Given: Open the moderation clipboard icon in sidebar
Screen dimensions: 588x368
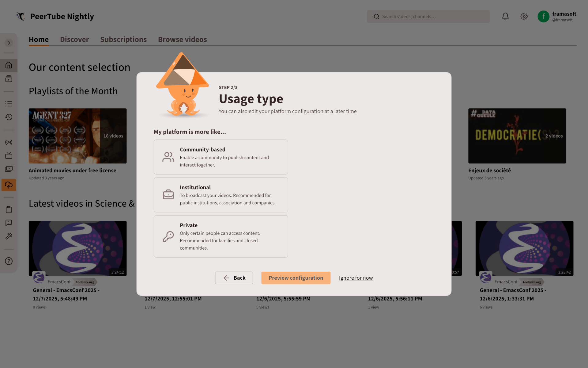Looking at the screenshot, I should (x=9, y=209).
